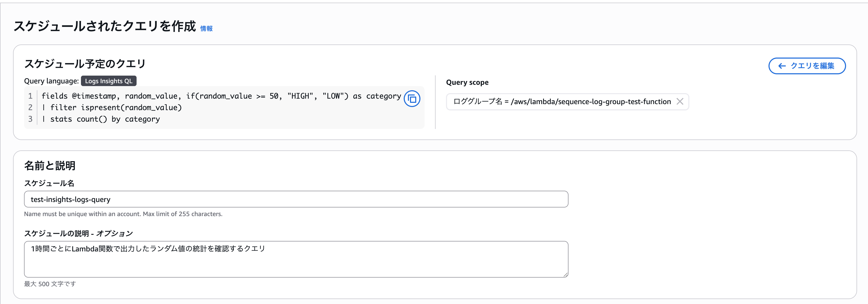Click line number 3 in the query editor
Viewport: 868px width, 304px height.
click(x=31, y=119)
